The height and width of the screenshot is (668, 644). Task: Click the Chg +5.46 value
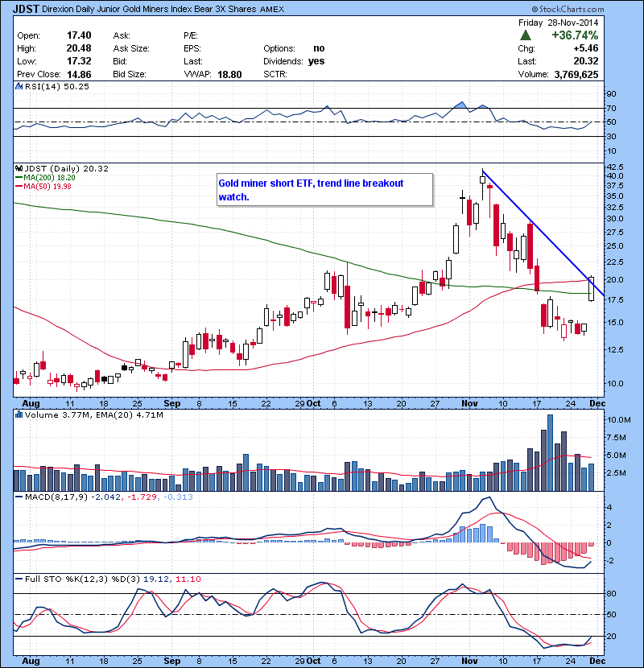pos(586,48)
